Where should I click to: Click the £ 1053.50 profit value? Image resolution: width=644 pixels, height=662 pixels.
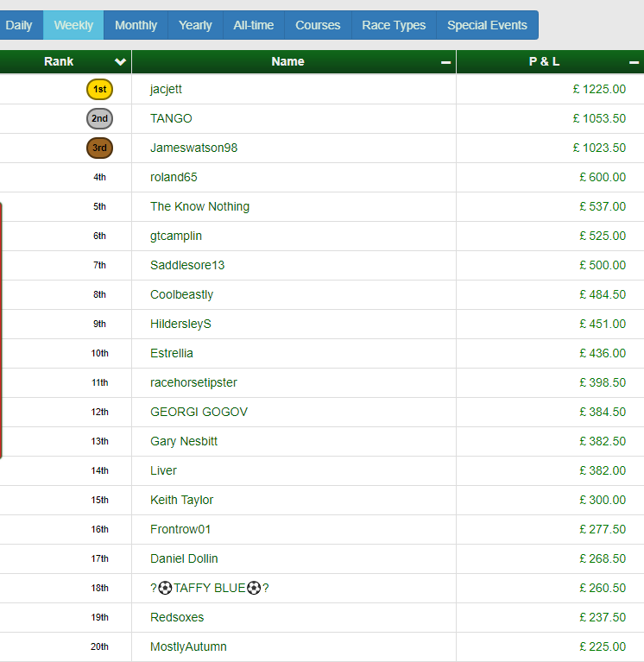click(599, 118)
